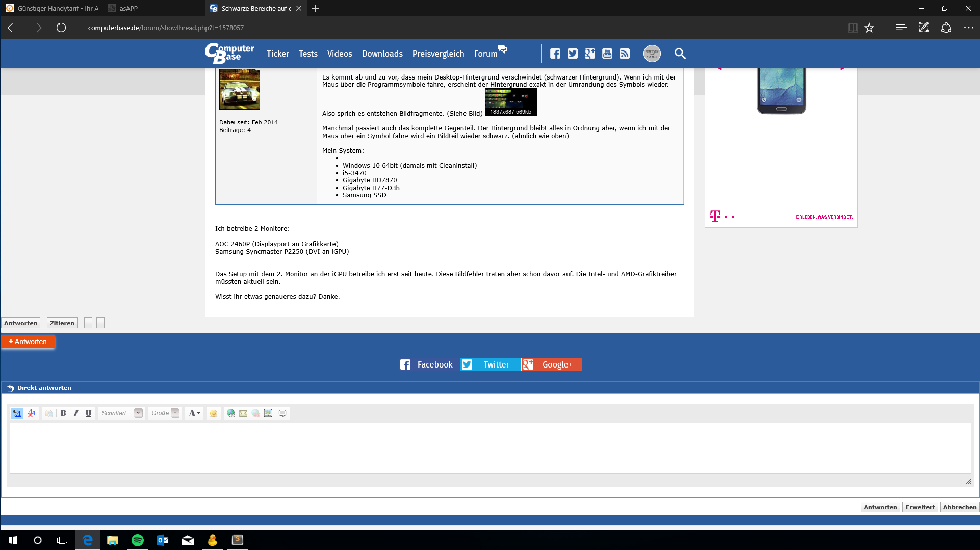Viewport: 980px width, 550px height.
Task: Open Spotify from the taskbar
Action: pyautogui.click(x=138, y=540)
